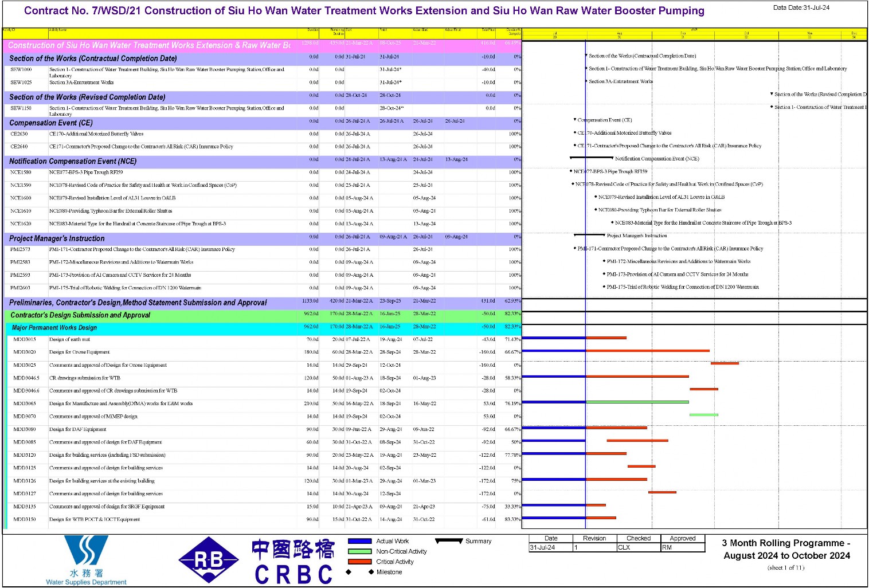Select the red Critical Activity legend swatch
Screen dimensions: 869x588
(359, 562)
